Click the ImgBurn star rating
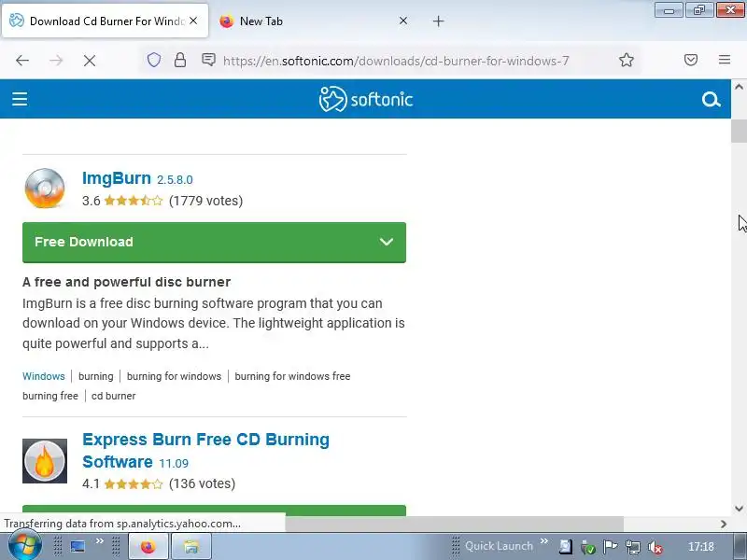Screen dimensions: 747x560 [x=134, y=201]
